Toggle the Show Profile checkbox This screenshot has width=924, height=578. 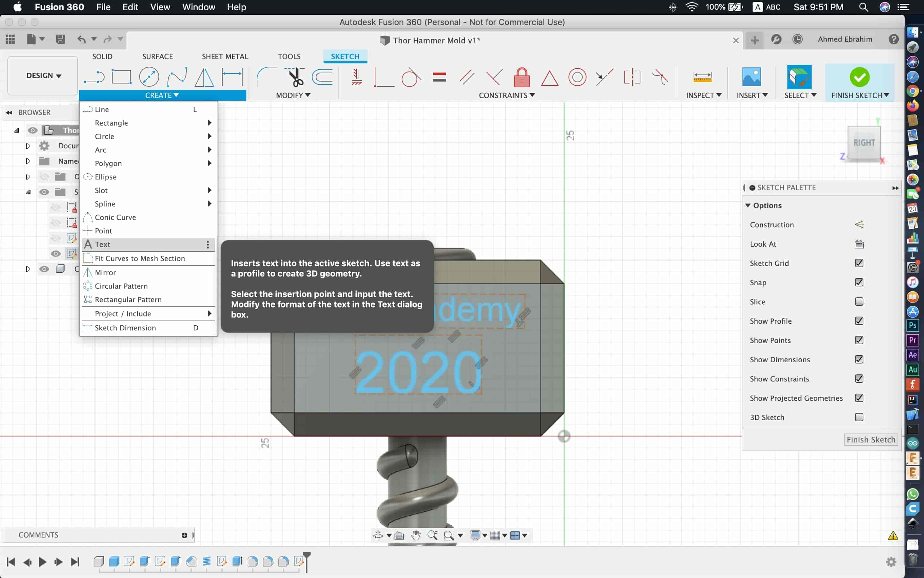859,321
